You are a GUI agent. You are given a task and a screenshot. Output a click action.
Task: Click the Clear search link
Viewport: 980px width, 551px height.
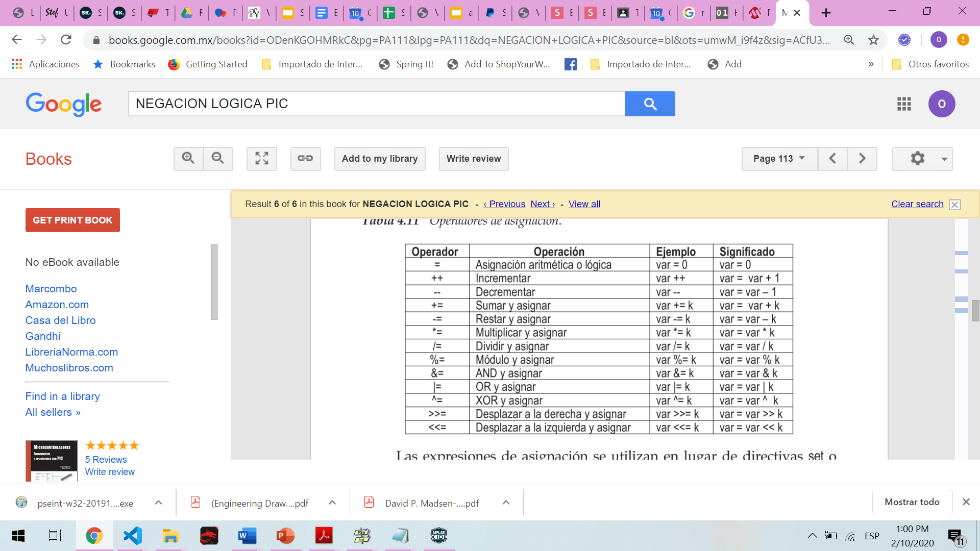tap(917, 204)
